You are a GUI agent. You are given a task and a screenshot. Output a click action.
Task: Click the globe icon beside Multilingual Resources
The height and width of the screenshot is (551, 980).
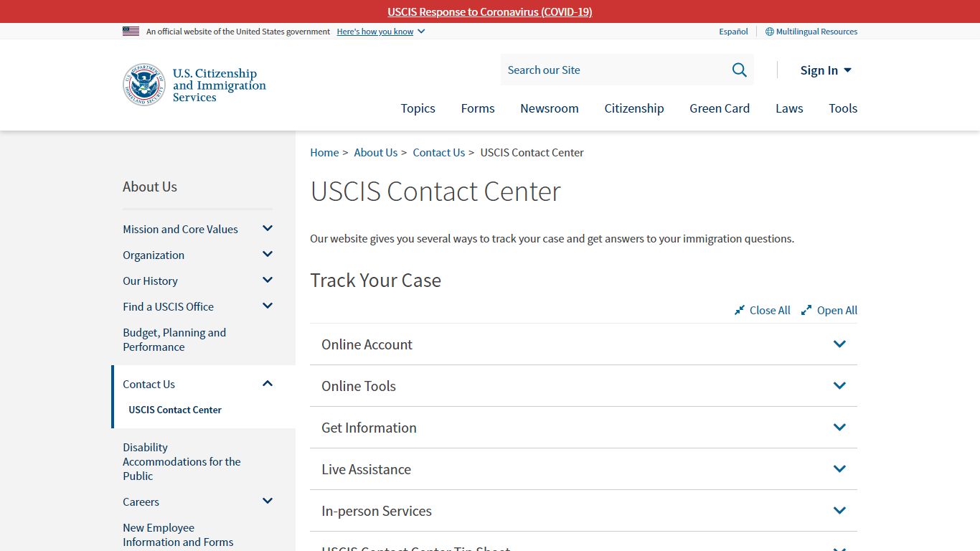pyautogui.click(x=769, y=32)
